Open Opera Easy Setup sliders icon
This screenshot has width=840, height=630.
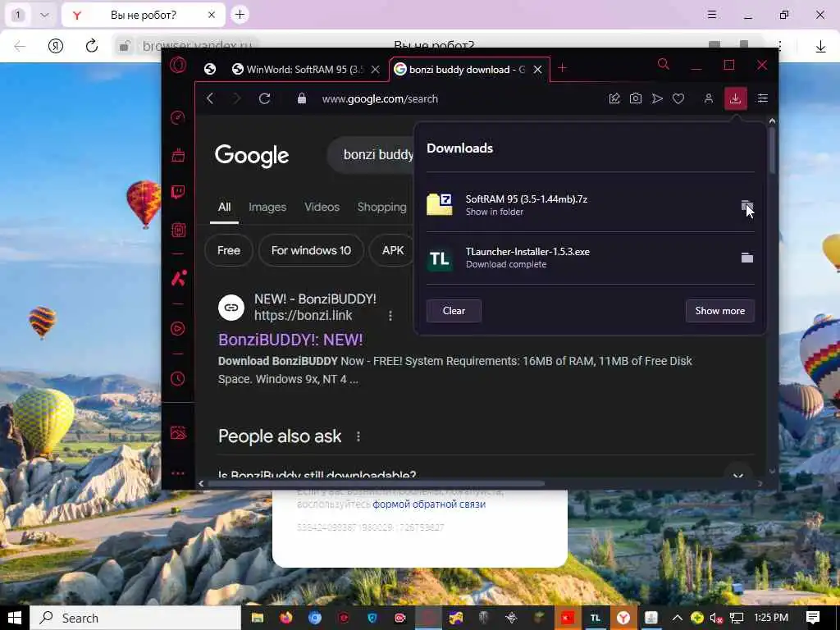762,98
